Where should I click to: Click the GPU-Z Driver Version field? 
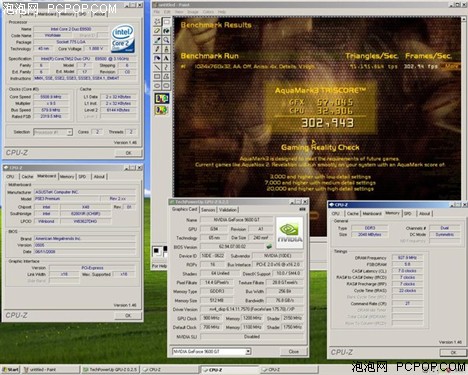pyautogui.click(x=252, y=309)
